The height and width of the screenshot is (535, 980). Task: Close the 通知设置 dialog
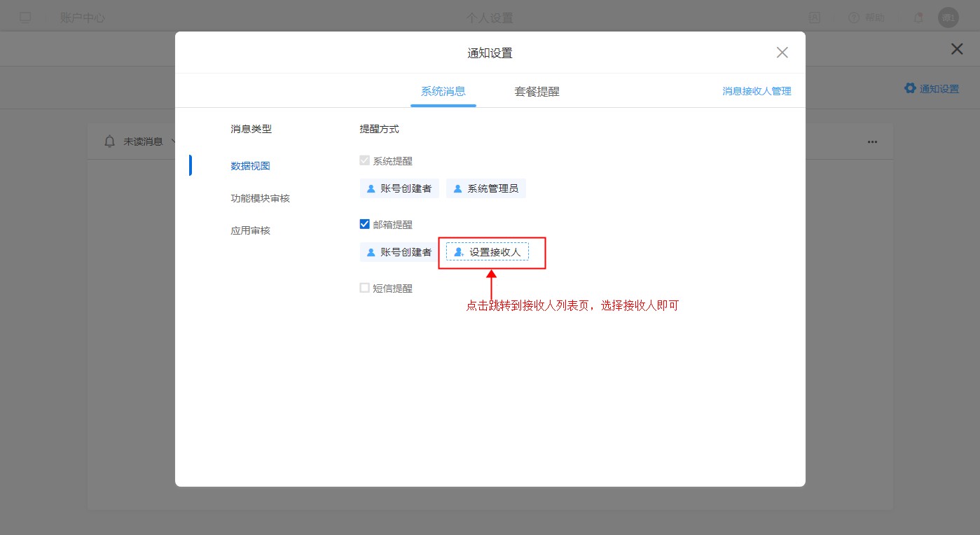(x=782, y=53)
